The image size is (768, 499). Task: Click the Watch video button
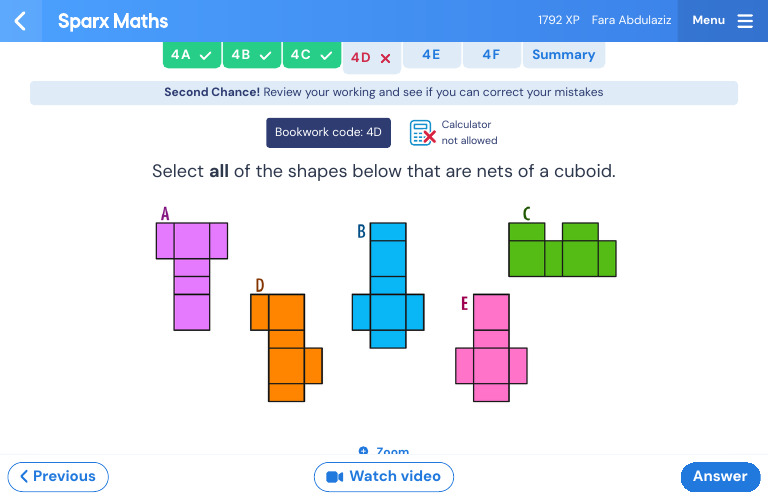click(384, 477)
